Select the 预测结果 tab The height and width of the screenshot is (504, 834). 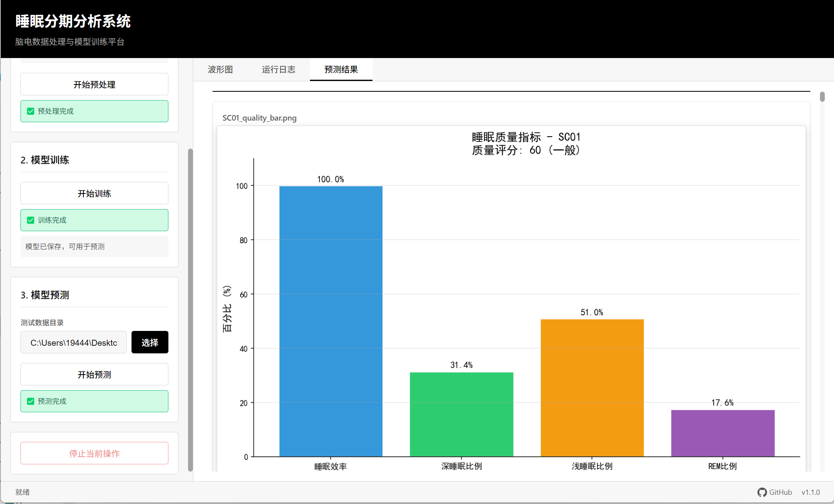click(x=341, y=70)
